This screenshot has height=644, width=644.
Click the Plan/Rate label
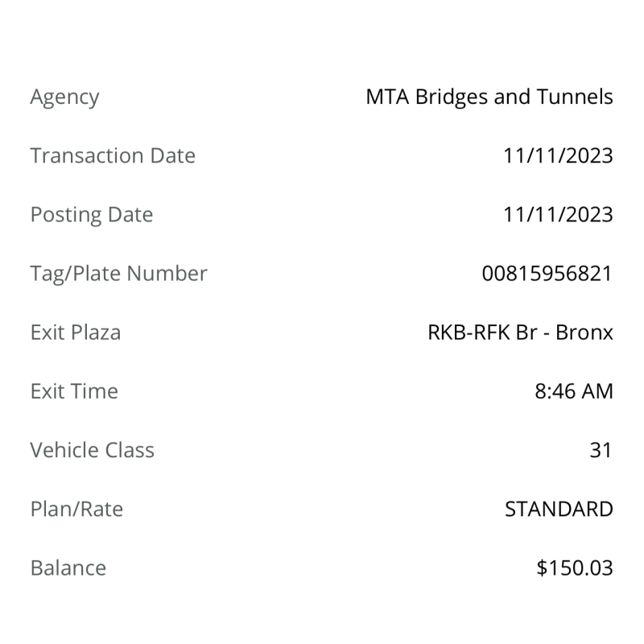76,510
